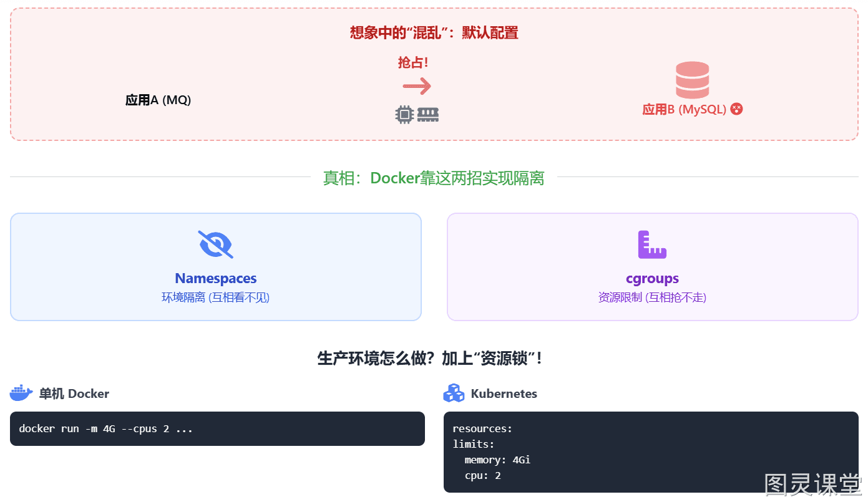Click the CPU chip icon

pos(405,115)
